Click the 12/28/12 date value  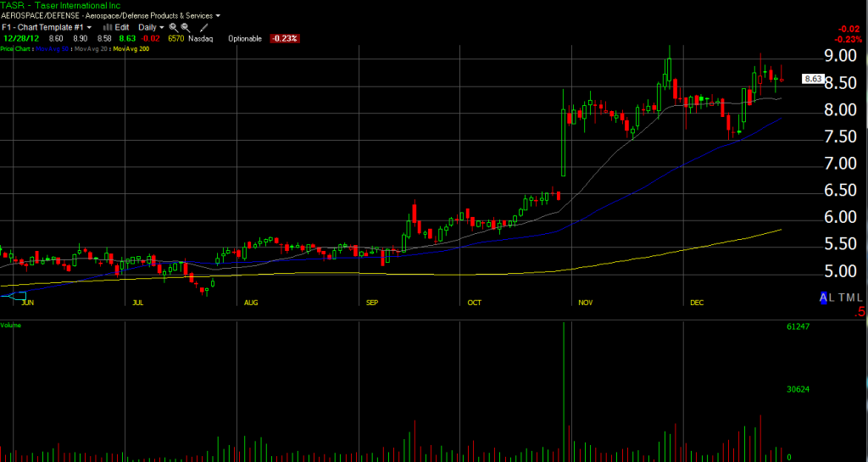tap(20, 39)
